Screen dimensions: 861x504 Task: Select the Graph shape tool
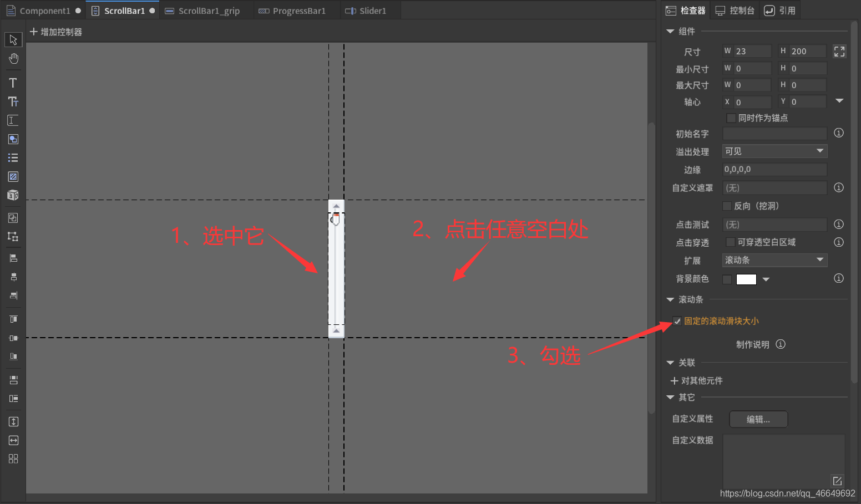(13, 139)
